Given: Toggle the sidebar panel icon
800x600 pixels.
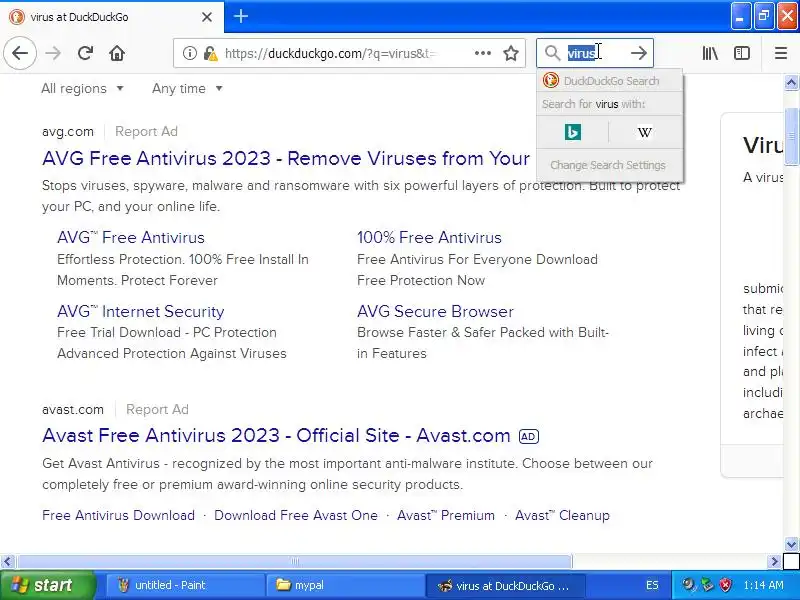Looking at the screenshot, I should [x=741, y=53].
